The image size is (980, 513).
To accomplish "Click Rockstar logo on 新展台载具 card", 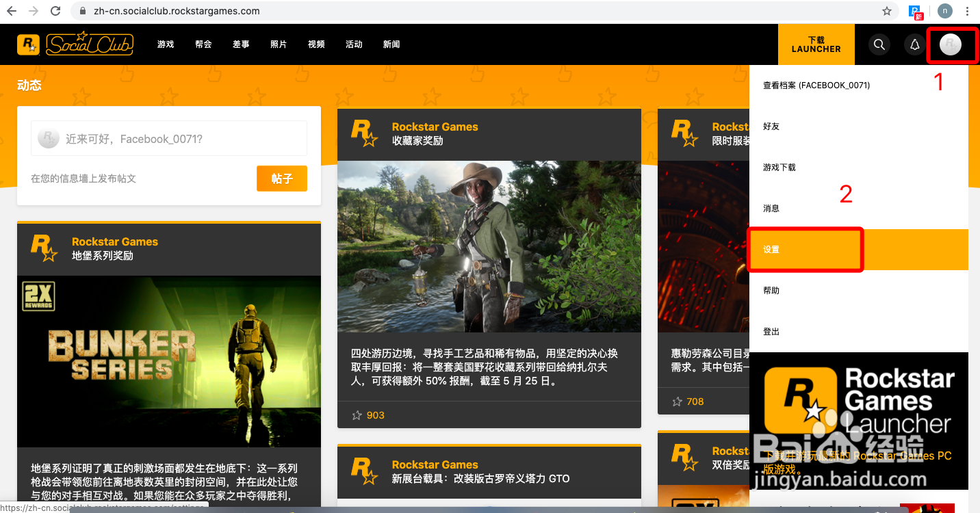I will pyautogui.click(x=365, y=471).
